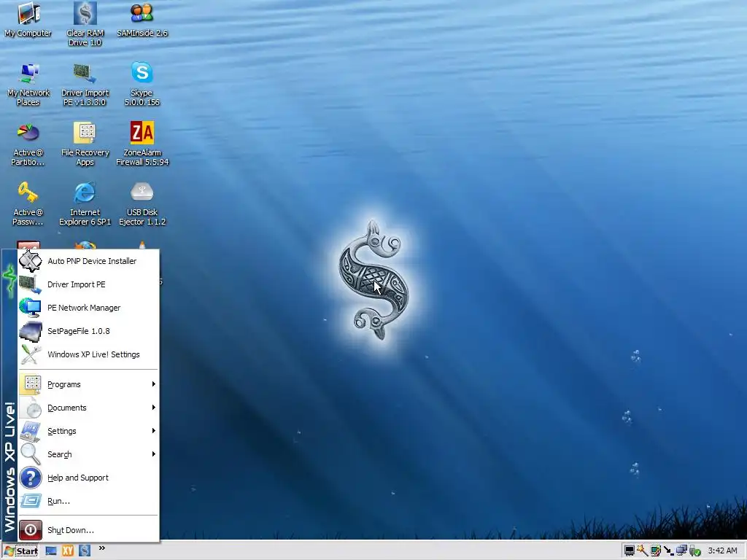
Task: Click the monitor tray icon
Action: tap(630, 551)
